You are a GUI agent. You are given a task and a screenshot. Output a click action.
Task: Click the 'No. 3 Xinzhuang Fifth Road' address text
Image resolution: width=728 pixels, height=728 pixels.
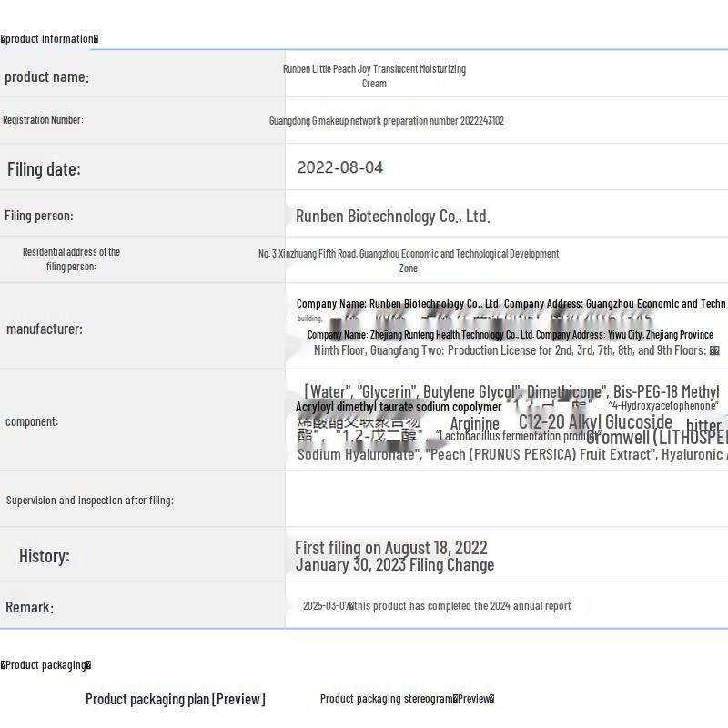click(308, 254)
